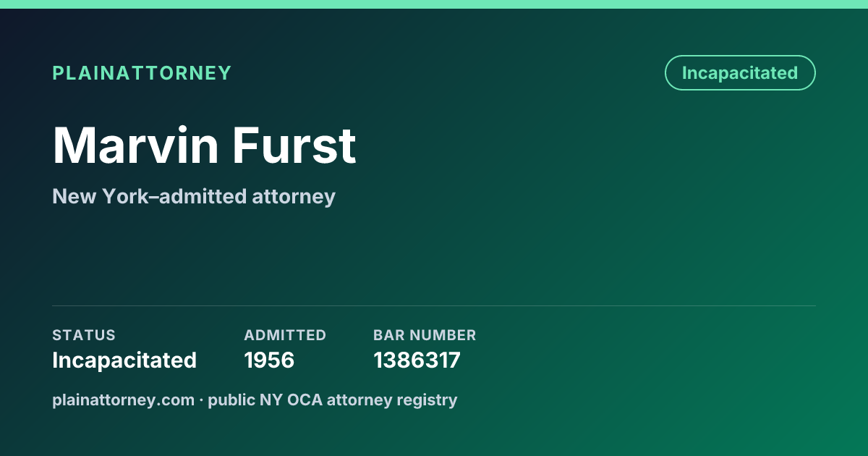Select the bold Incapacitated value under STATUS
The width and height of the screenshot is (868, 456).
click(x=124, y=360)
